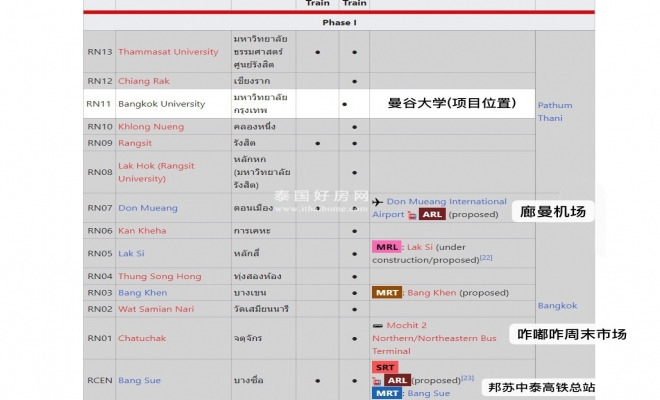The width and height of the screenshot is (660, 400).
Task: Select the RN11 station code cell
Action: click(99, 104)
